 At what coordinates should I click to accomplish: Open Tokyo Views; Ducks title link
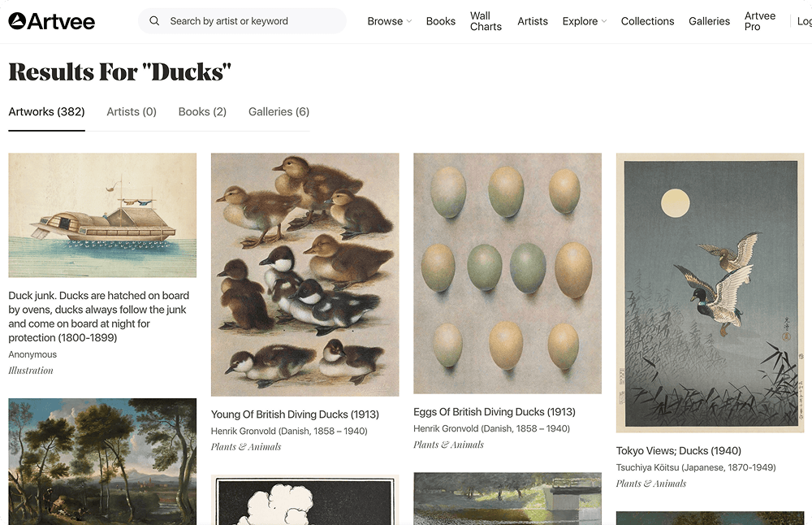coord(678,450)
